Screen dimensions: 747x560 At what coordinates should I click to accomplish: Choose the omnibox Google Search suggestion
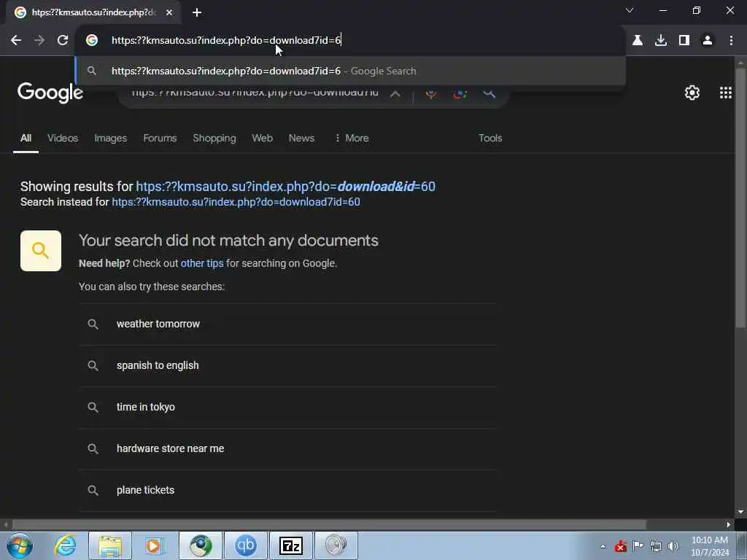pos(350,71)
